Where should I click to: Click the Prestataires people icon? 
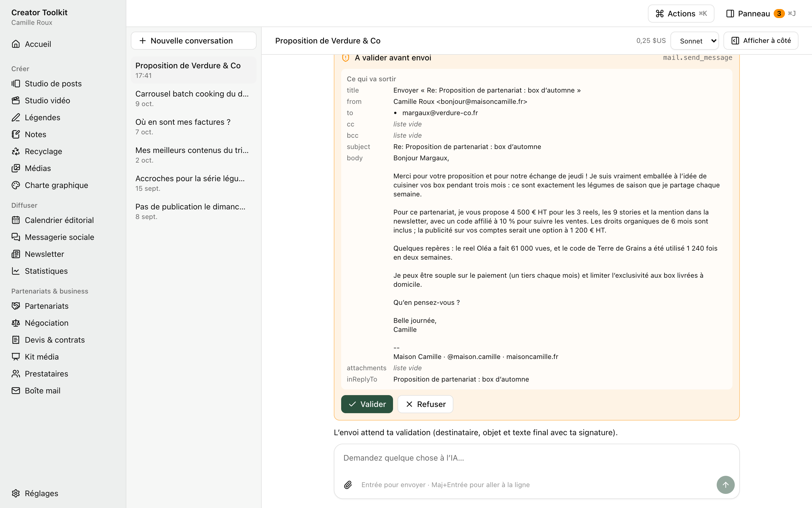(x=16, y=374)
